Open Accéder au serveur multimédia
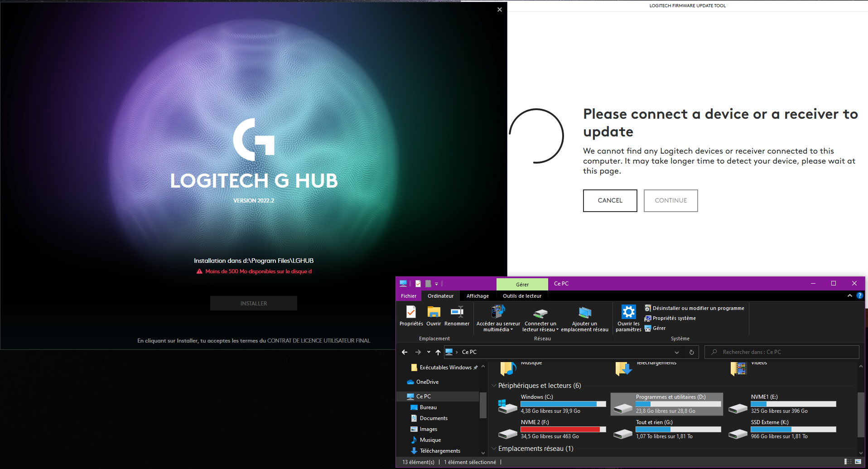The image size is (868, 469). tap(498, 319)
